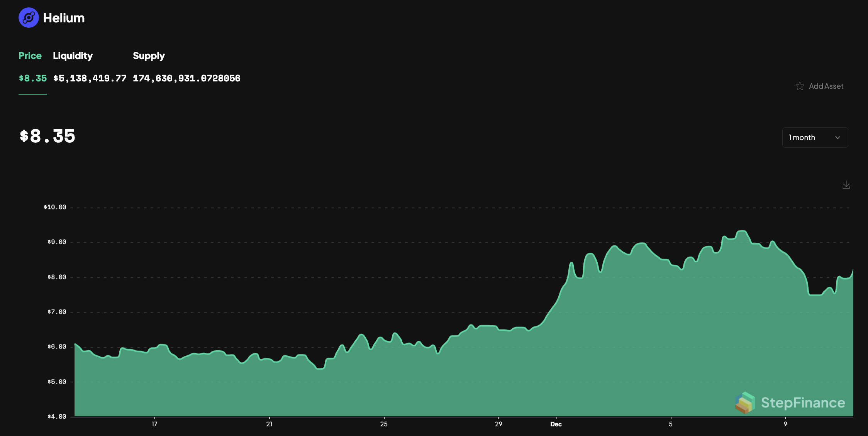Open the 1 month timeframe dropdown
The height and width of the screenshot is (436, 868).
pos(815,137)
